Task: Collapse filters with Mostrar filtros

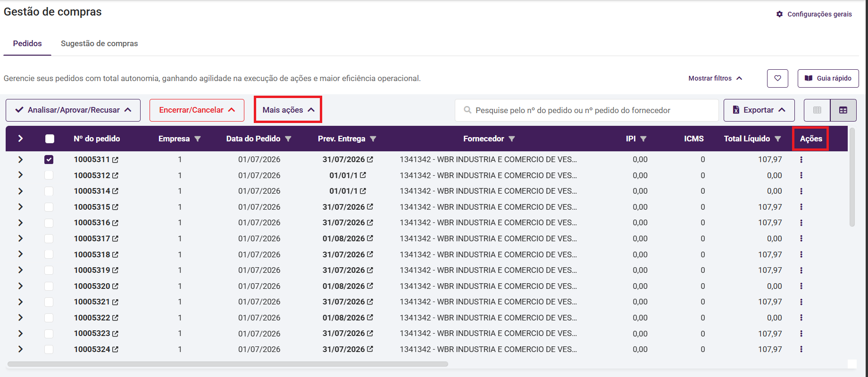Action: point(715,78)
